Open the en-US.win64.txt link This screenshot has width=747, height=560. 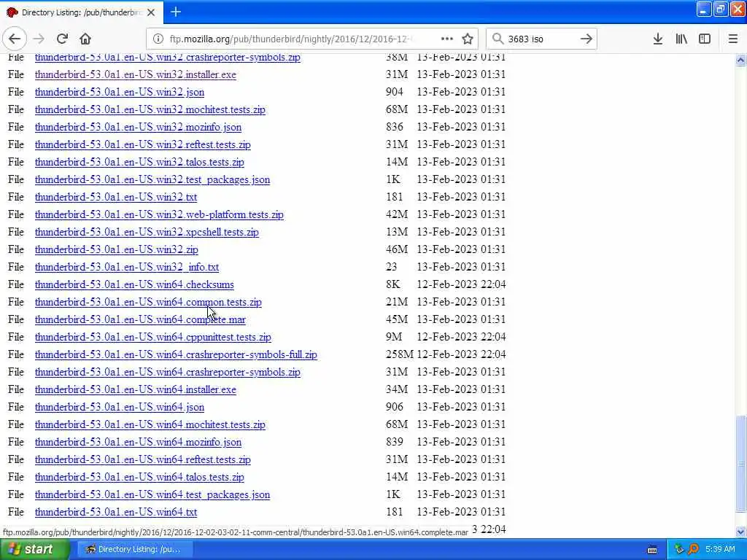tap(116, 513)
